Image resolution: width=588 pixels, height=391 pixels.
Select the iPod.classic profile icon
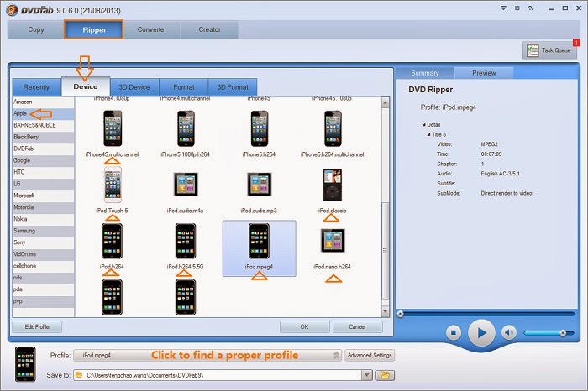pos(333,185)
